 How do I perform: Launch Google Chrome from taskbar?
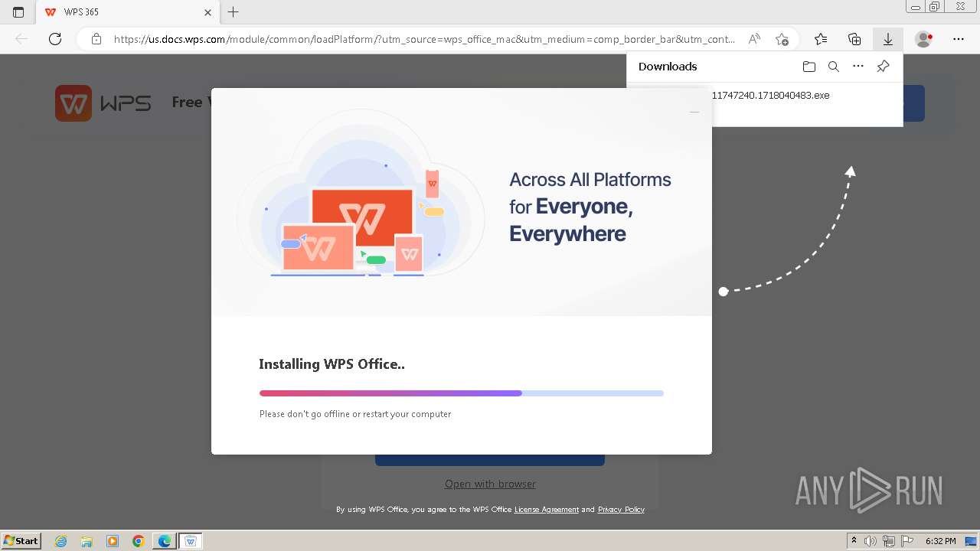(x=139, y=541)
